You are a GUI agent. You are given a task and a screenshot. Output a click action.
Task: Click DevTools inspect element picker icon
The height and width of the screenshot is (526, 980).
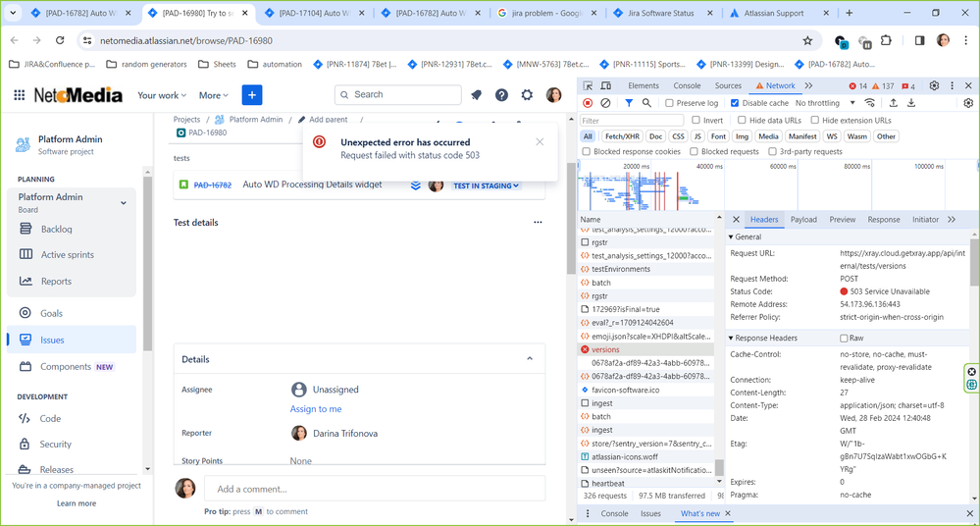[x=588, y=85]
